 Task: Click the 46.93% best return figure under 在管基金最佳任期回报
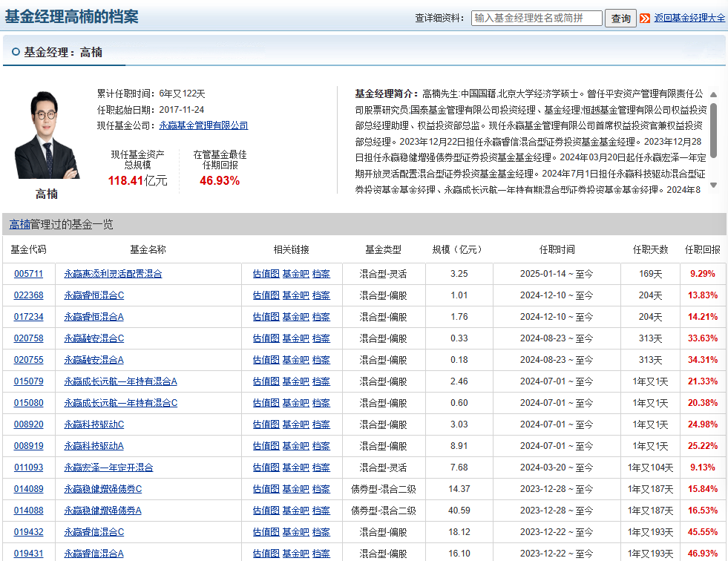click(220, 180)
